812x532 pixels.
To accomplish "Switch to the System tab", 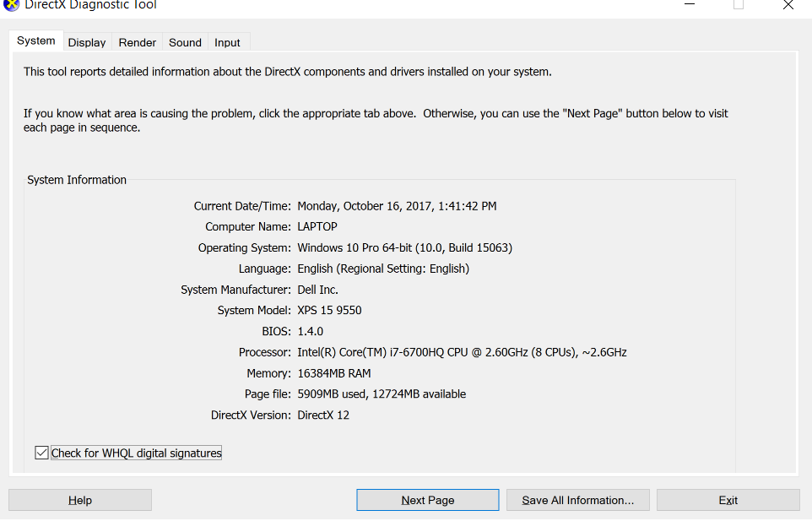I will point(36,41).
